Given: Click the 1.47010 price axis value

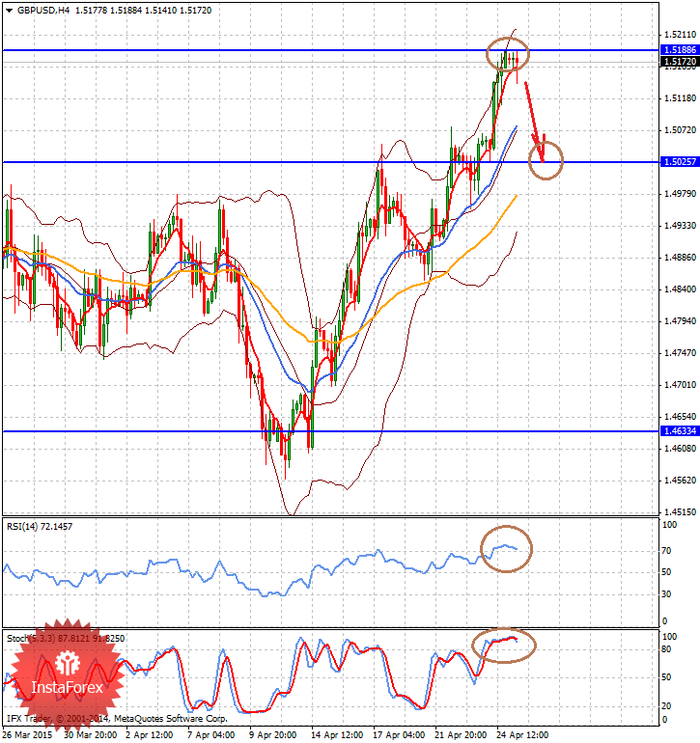Looking at the screenshot, I should coord(680,385).
